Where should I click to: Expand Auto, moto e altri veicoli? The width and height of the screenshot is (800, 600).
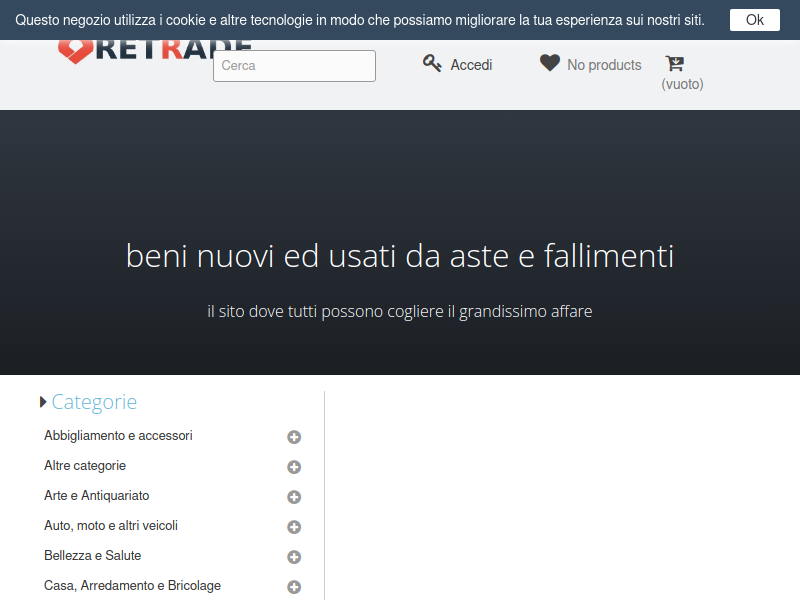[x=294, y=527]
